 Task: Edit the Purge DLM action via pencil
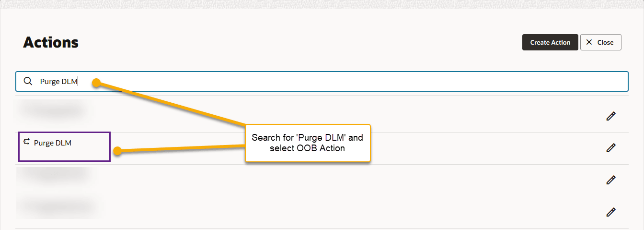coord(610,148)
